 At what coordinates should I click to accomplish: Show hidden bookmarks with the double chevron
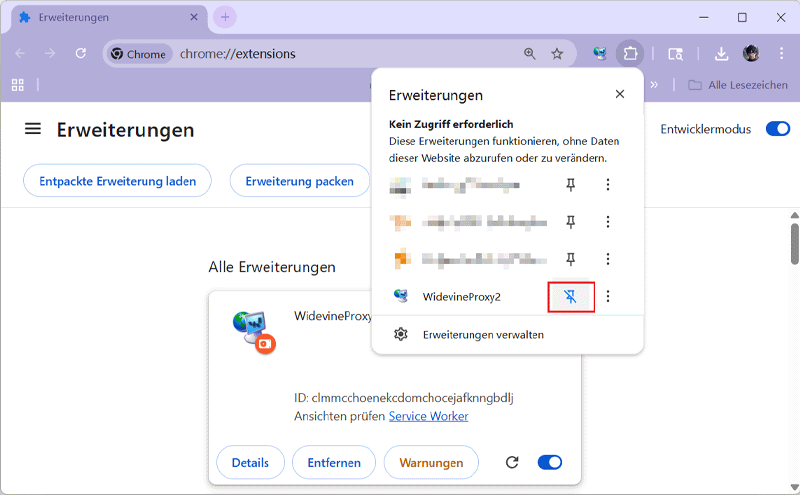point(654,85)
